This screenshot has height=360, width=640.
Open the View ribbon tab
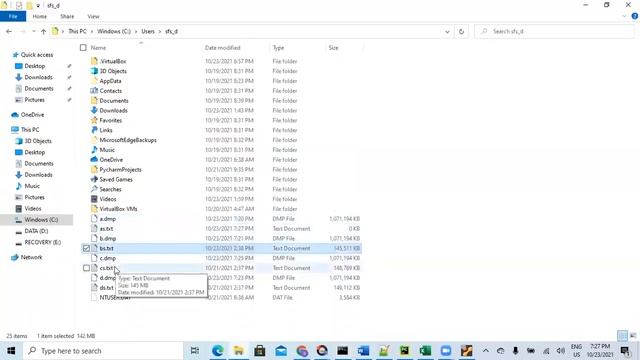93,16
